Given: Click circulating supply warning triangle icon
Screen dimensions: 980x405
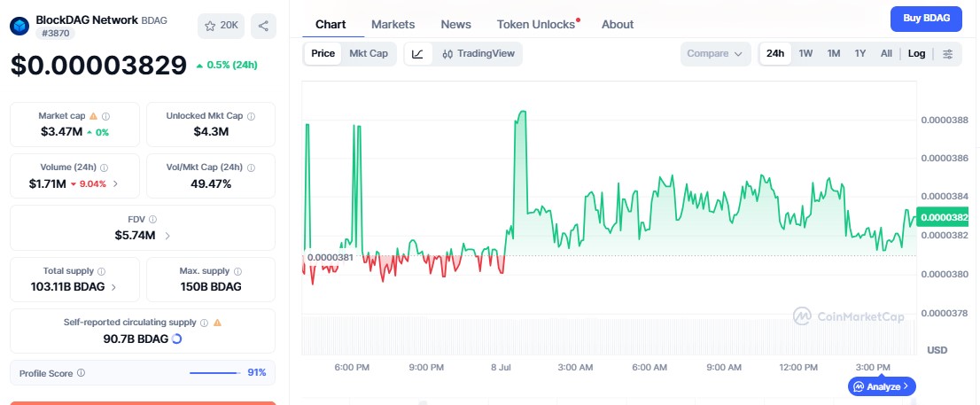Looking at the screenshot, I should pos(217,323).
